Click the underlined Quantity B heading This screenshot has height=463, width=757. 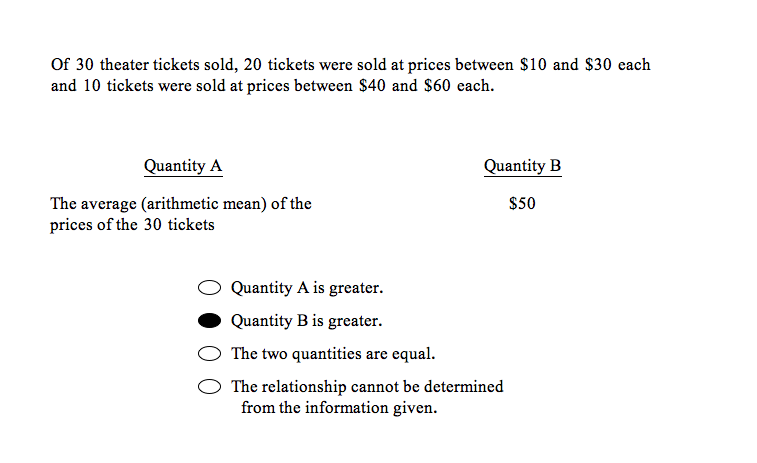point(522,166)
